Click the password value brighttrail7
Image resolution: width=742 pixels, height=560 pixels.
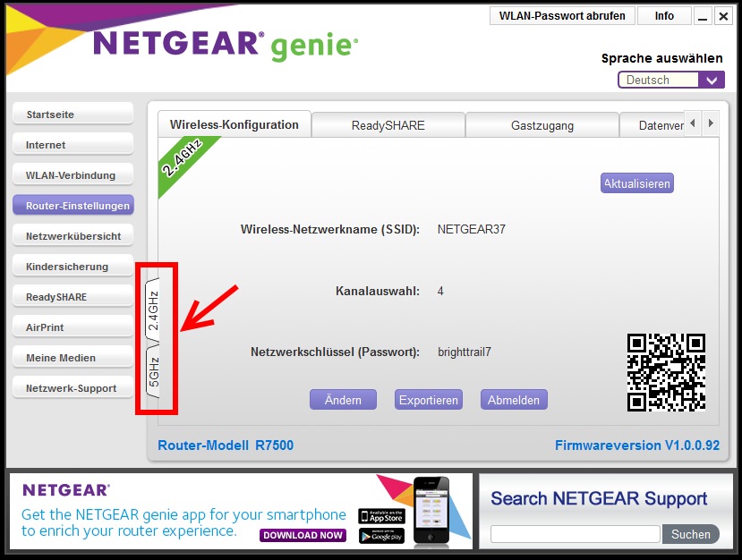tap(465, 352)
